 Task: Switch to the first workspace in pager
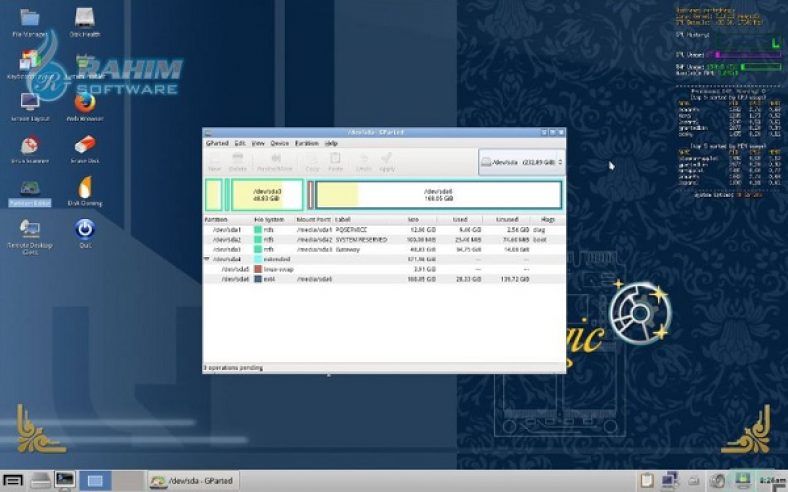tap(94, 481)
